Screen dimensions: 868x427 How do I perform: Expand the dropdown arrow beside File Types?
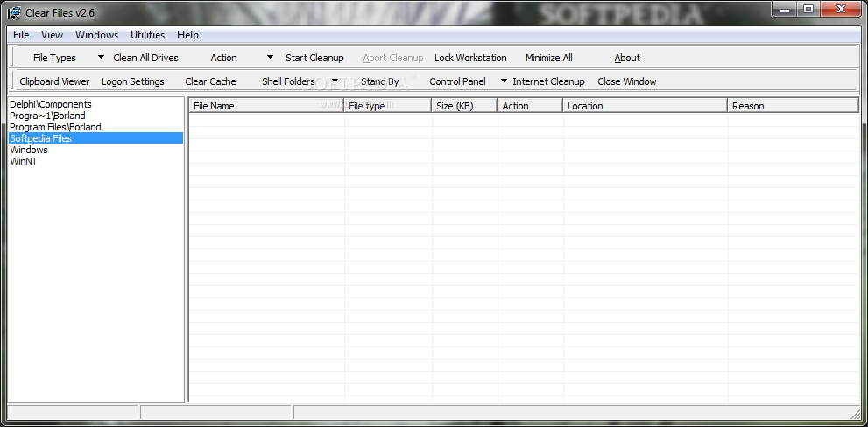click(101, 57)
